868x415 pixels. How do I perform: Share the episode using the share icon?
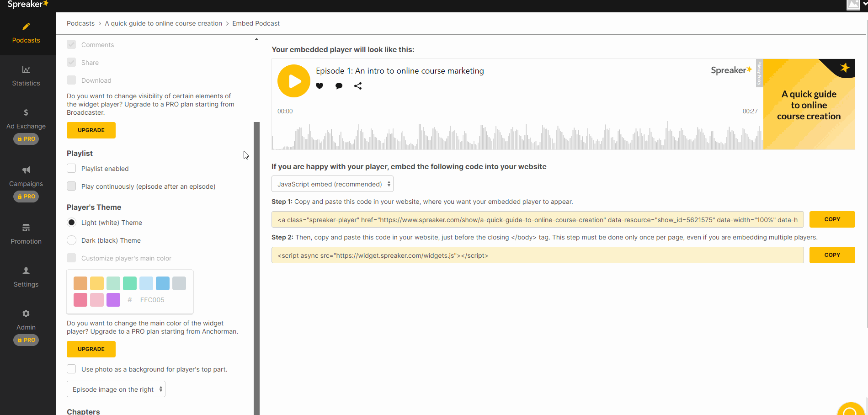click(x=358, y=86)
